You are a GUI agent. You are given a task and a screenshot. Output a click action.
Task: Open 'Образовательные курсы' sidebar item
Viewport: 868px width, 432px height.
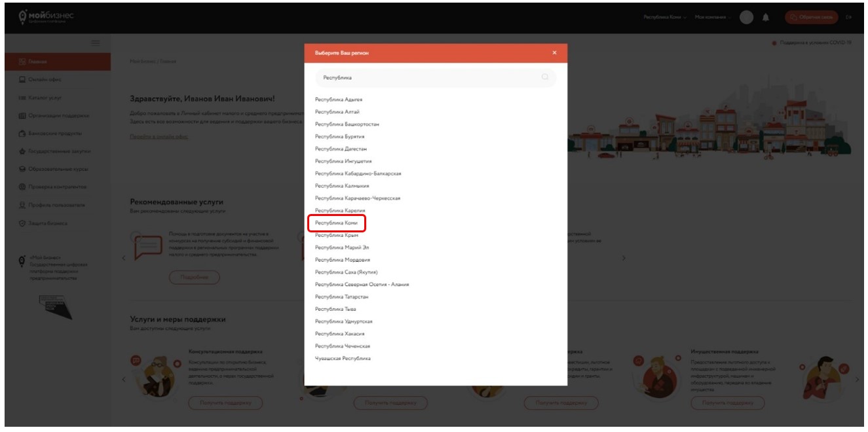click(x=54, y=170)
